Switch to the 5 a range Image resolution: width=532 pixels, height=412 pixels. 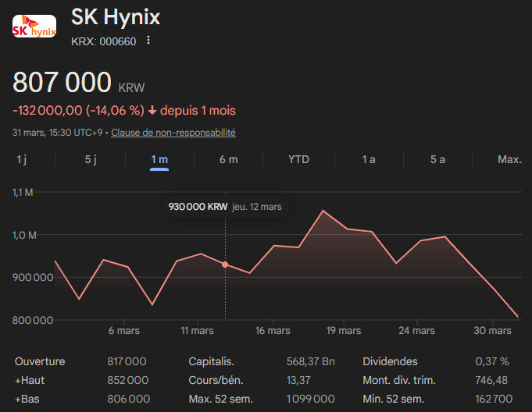437,159
